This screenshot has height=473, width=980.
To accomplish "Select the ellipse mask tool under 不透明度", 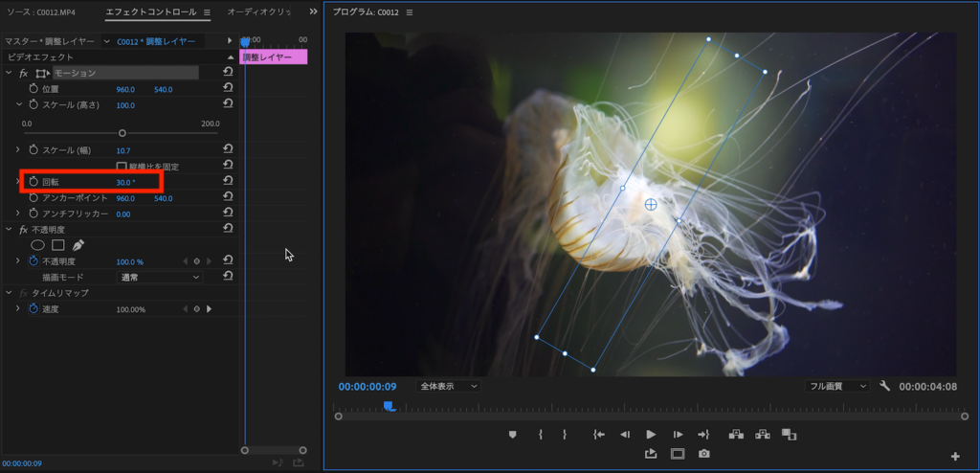I will 37,245.
